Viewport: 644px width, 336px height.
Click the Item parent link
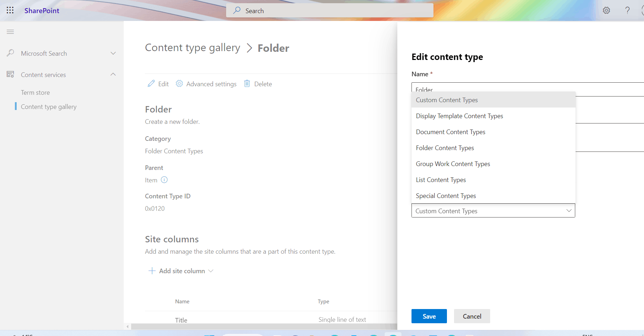151,180
